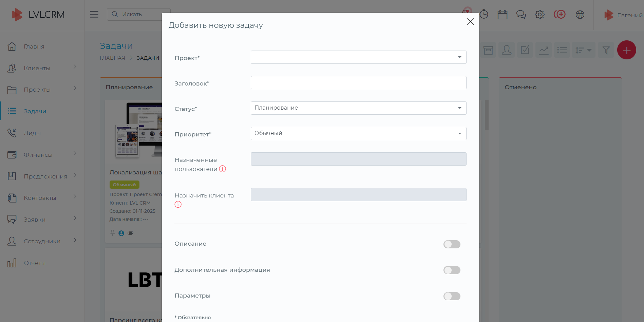Open the calendar icon in top bar
The width and height of the screenshot is (644, 322).
tap(502, 15)
